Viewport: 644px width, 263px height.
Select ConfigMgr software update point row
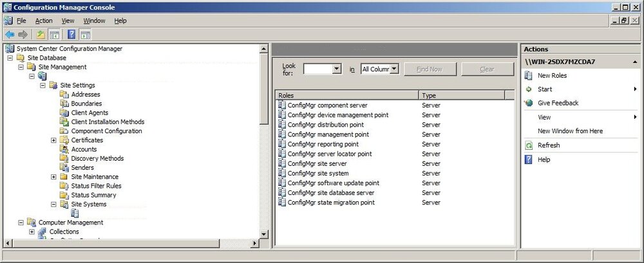point(395,183)
